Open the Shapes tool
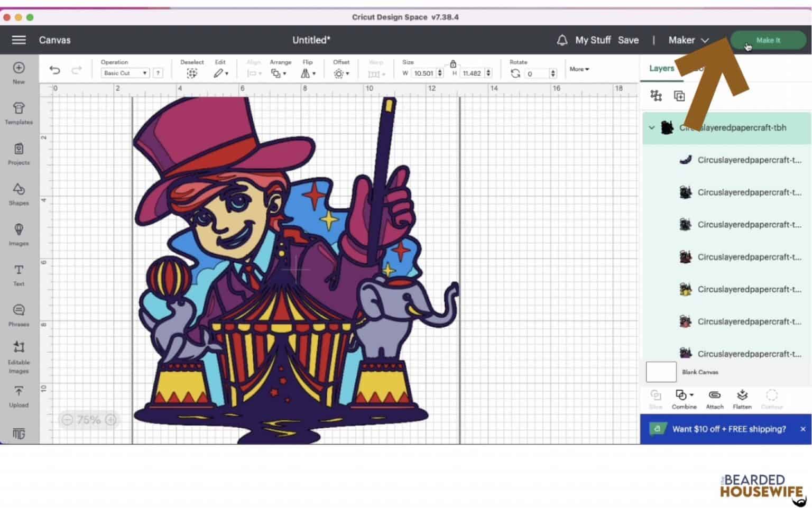This screenshot has height=516, width=812. point(19,193)
